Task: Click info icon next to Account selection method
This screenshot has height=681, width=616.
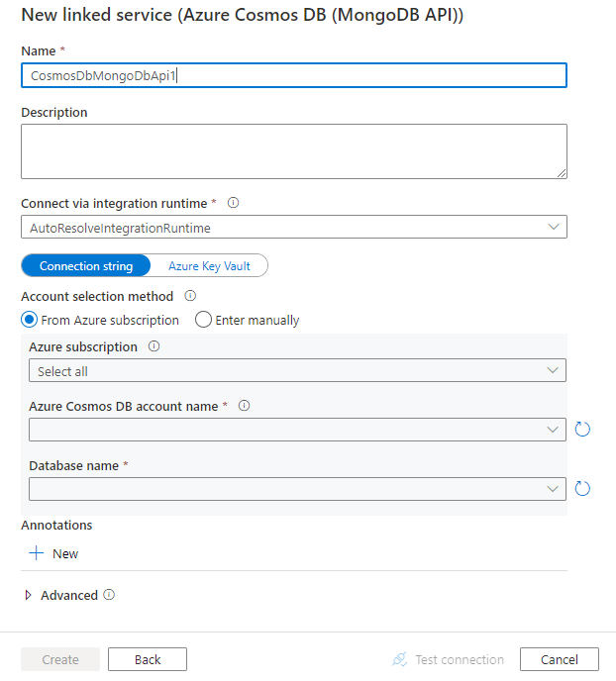Action: point(190,296)
